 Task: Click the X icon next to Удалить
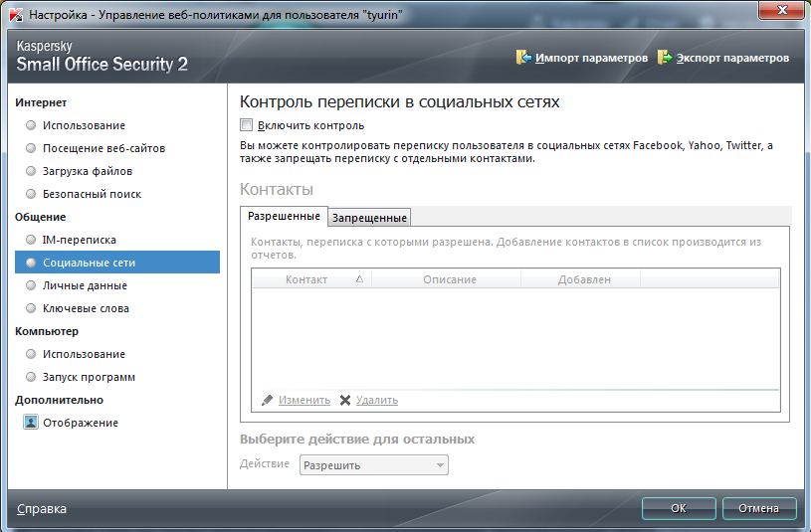click(345, 400)
